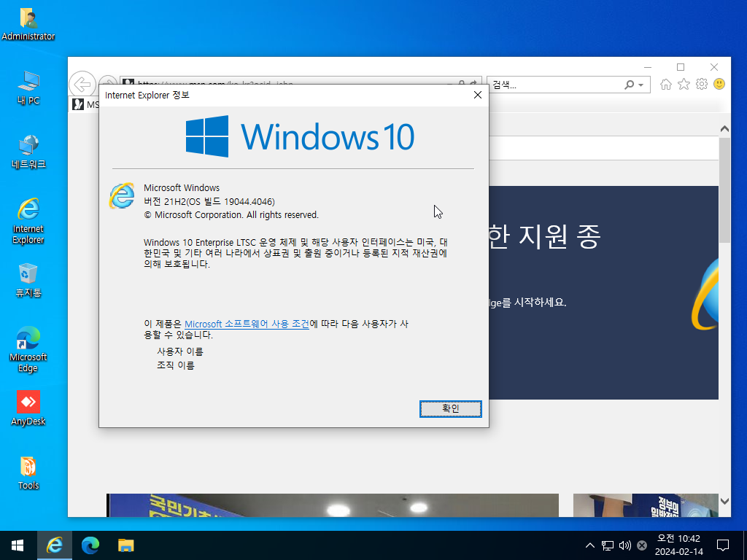Select the Internet Explorer desktop shortcut
The height and width of the screenshot is (560, 747).
tap(28, 221)
